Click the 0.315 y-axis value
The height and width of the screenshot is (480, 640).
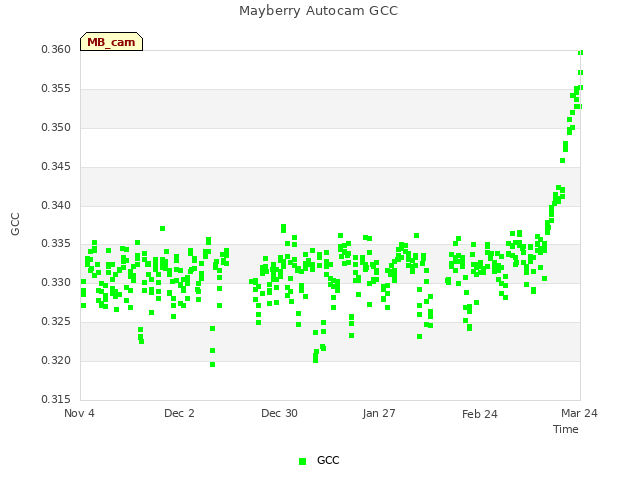tap(56, 399)
